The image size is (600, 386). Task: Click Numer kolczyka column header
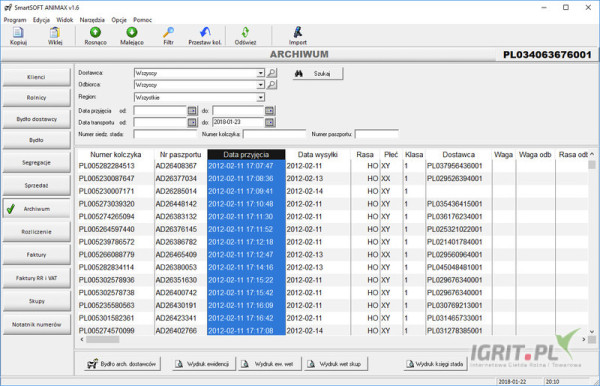point(116,155)
